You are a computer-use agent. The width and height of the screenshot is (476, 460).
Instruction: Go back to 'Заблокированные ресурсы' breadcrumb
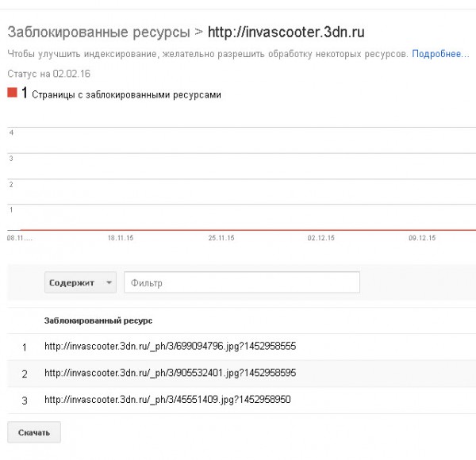pos(98,33)
